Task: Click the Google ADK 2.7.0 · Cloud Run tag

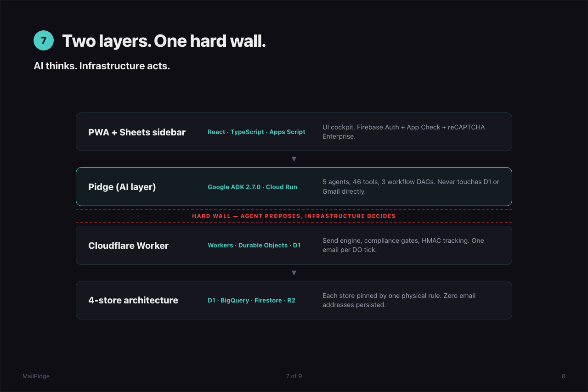Action: tap(252, 187)
